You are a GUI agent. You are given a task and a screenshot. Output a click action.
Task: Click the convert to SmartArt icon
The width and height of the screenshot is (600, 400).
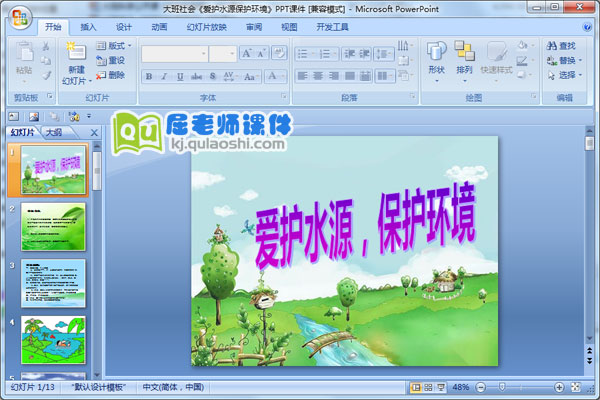404,75
